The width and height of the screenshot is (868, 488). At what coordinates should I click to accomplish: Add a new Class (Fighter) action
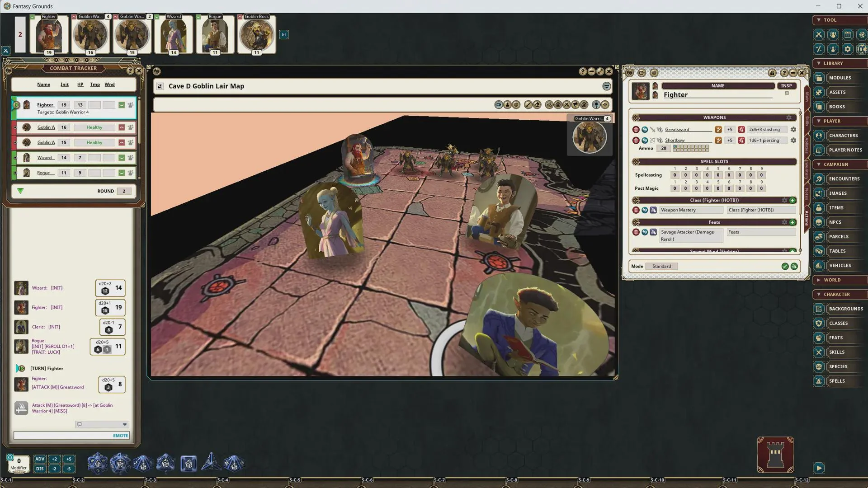tap(793, 200)
